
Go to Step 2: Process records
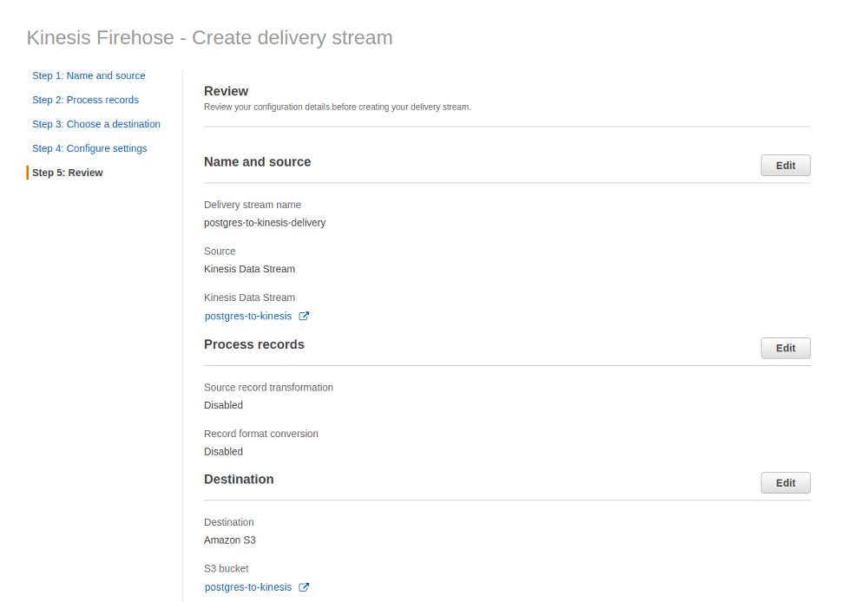[85, 100]
